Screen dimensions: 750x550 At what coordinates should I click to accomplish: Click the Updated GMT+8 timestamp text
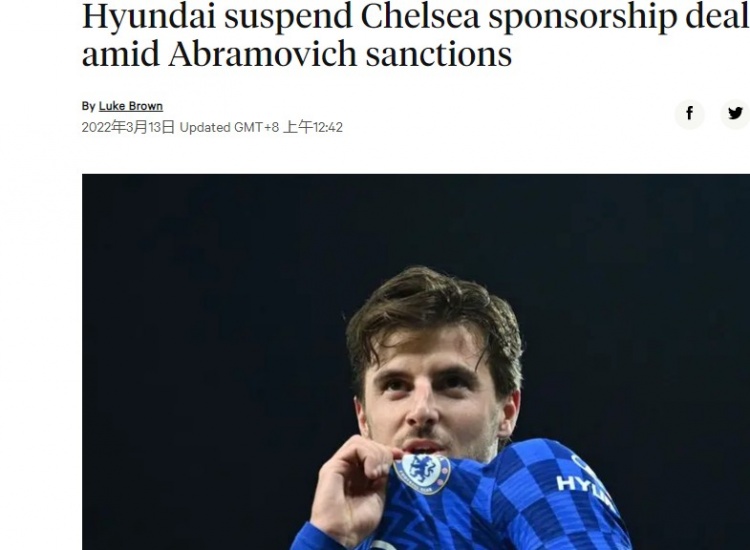[x=229, y=128]
